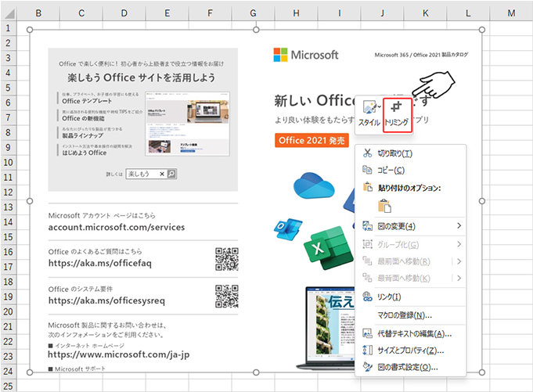
Task: Click the top-right picture resize handle
Action: (x=481, y=30)
